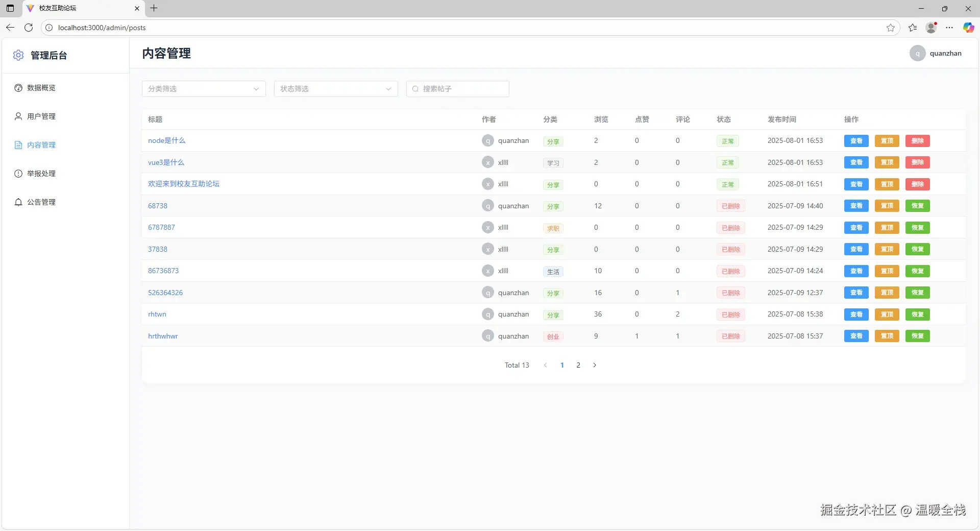Click the 浏览 column header
Viewport: 980px width, 531px height.
[601, 119]
